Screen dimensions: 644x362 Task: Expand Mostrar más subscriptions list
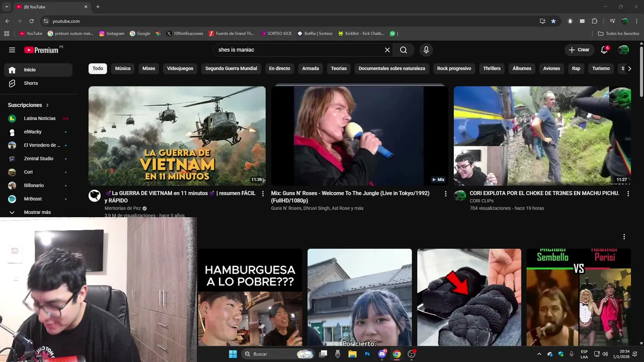coord(38,212)
